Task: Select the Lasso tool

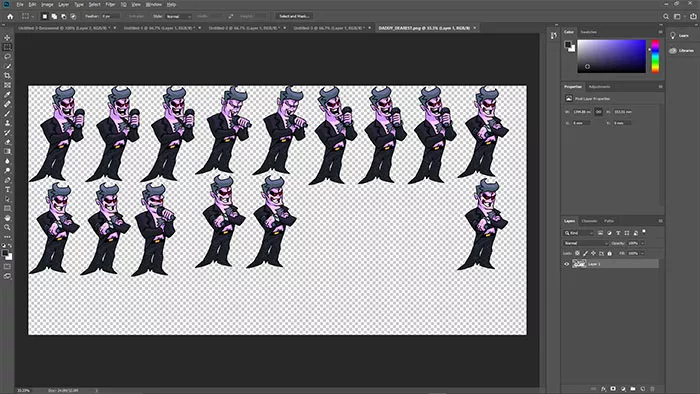Action: click(x=7, y=57)
